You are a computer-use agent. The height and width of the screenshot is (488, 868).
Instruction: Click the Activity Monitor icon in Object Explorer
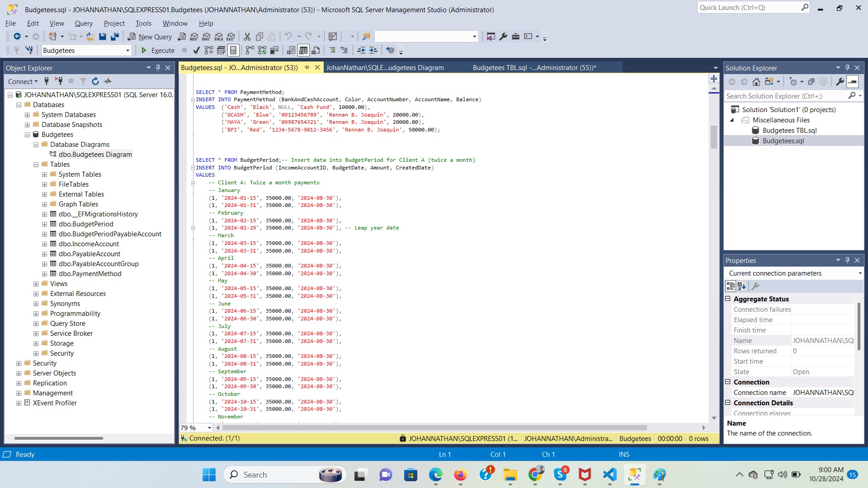click(x=108, y=81)
